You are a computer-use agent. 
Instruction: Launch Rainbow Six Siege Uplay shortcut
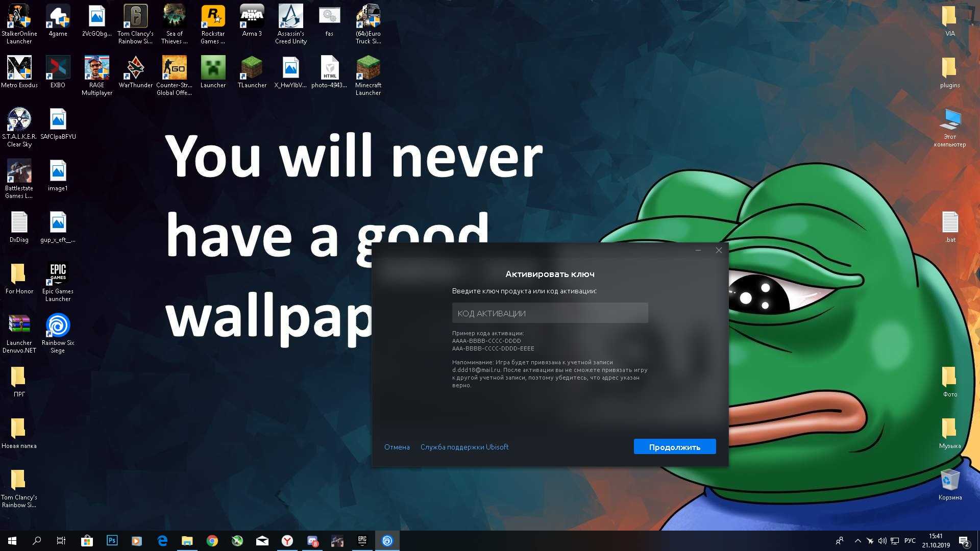pos(58,334)
